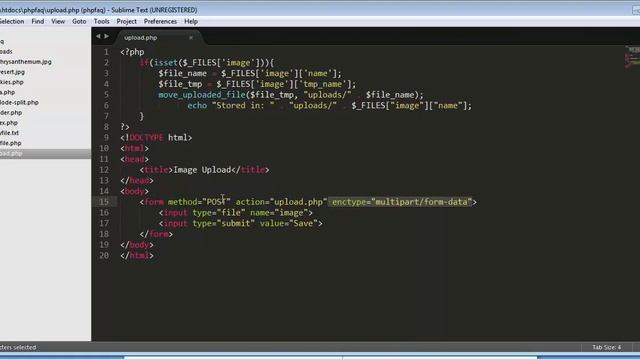Open the Find menu
This screenshot has width=640, height=360.
point(38,22)
